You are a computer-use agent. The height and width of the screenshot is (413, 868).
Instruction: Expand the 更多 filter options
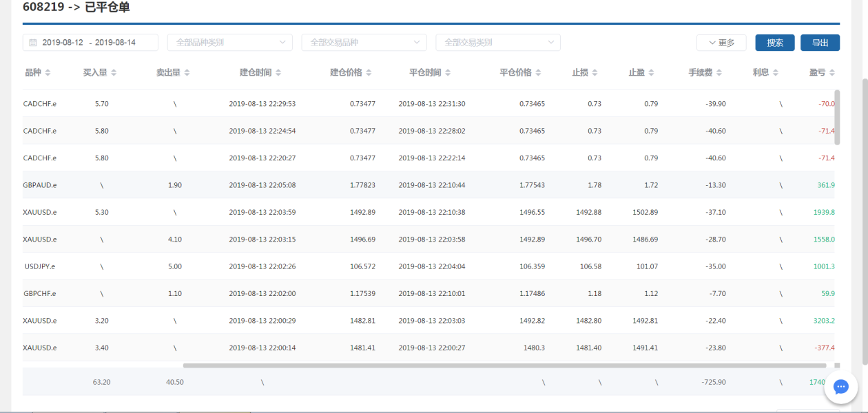[x=721, y=43]
